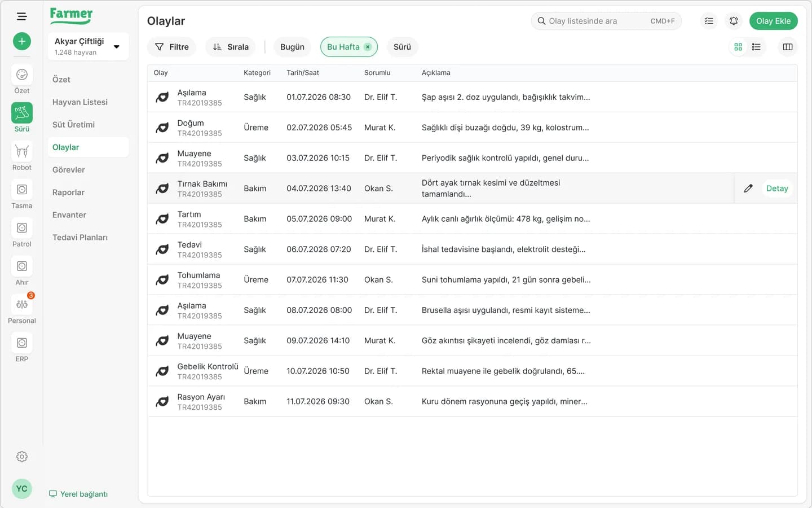Open Süt Üretimi section
Screen dimensions: 812x508
coord(73,125)
